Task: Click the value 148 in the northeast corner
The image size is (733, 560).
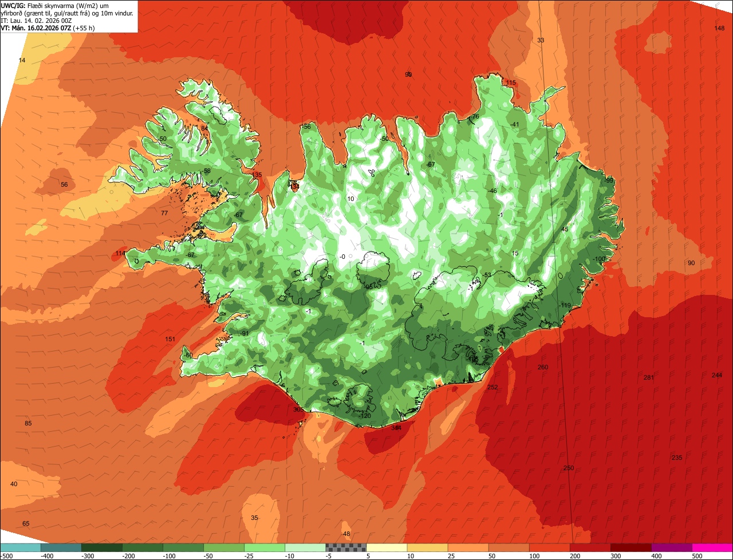Action: tap(720, 28)
